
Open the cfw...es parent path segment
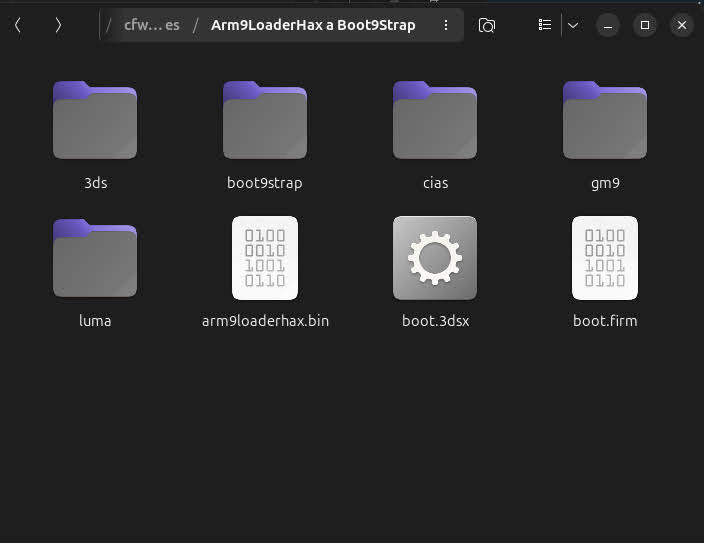(152, 25)
